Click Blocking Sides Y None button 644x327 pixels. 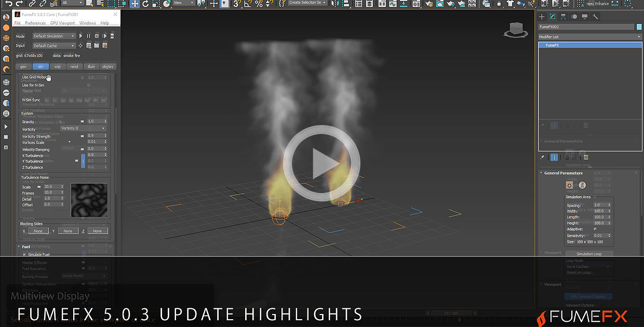[68, 231]
